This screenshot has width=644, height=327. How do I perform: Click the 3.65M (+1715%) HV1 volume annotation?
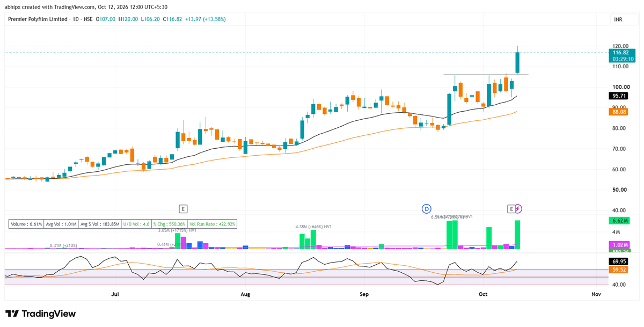(x=177, y=230)
